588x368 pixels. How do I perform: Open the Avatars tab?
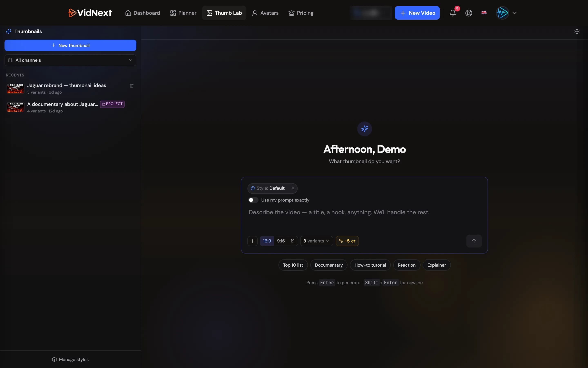265,13
